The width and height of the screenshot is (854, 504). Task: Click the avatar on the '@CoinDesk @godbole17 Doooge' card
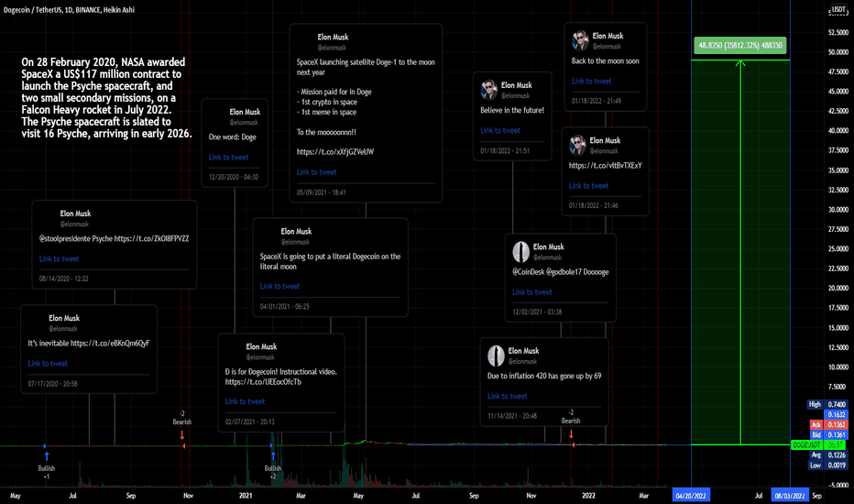coord(520,251)
